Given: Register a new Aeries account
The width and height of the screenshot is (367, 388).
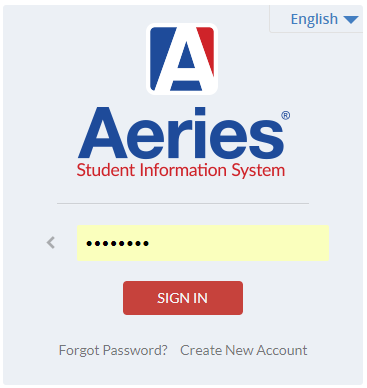Looking at the screenshot, I should pyautogui.click(x=244, y=350).
